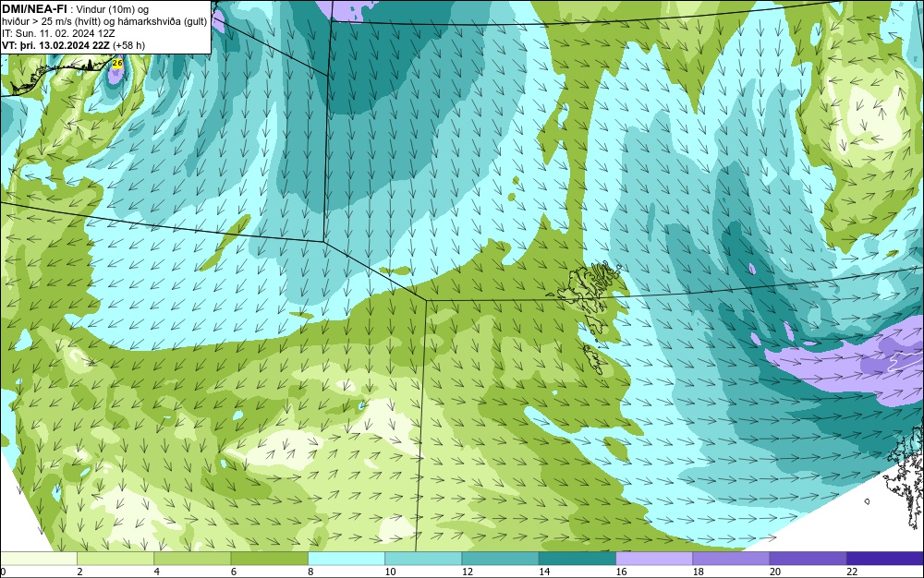The image size is (924, 578).
Task: Click the 14–16 m/s dark teal legend swatch
Action: click(577, 559)
